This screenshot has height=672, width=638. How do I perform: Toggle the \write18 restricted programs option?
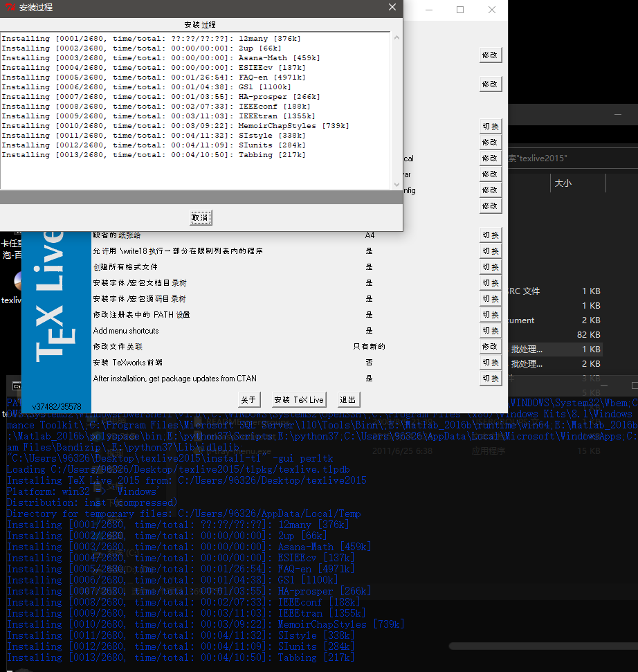[x=490, y=251]
